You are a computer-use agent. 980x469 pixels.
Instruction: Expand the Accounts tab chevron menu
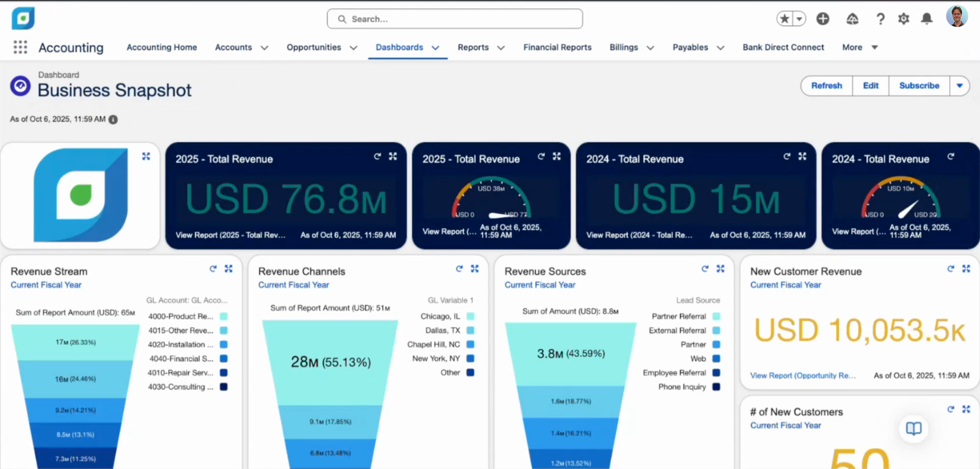(264, 48)
